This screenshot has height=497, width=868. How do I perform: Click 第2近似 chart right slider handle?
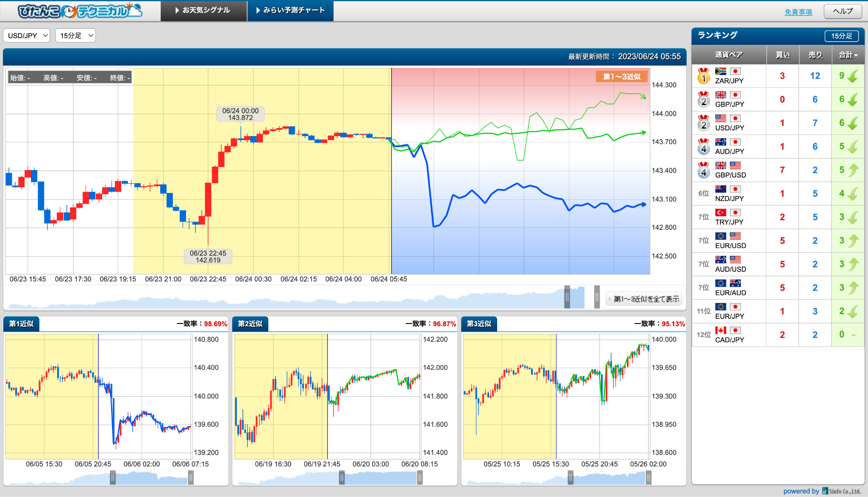[x=420, y=478]
